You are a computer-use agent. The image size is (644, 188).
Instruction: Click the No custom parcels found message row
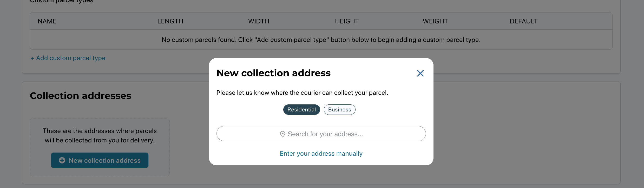click(321, 40)
